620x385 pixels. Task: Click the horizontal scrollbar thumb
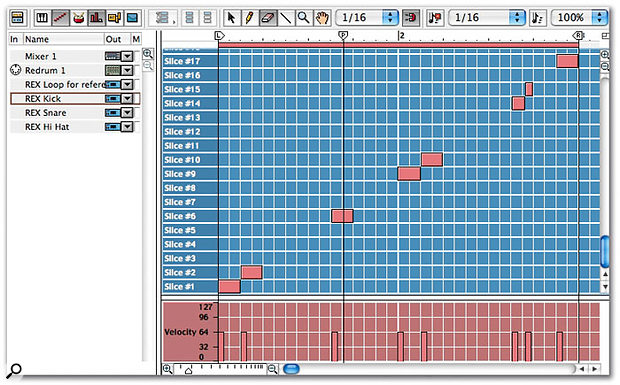[x=292, y=369]
